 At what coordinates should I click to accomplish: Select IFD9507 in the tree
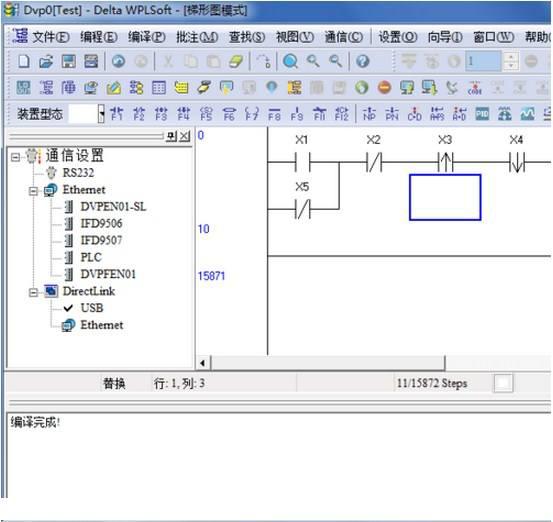(x=101, y=240)
